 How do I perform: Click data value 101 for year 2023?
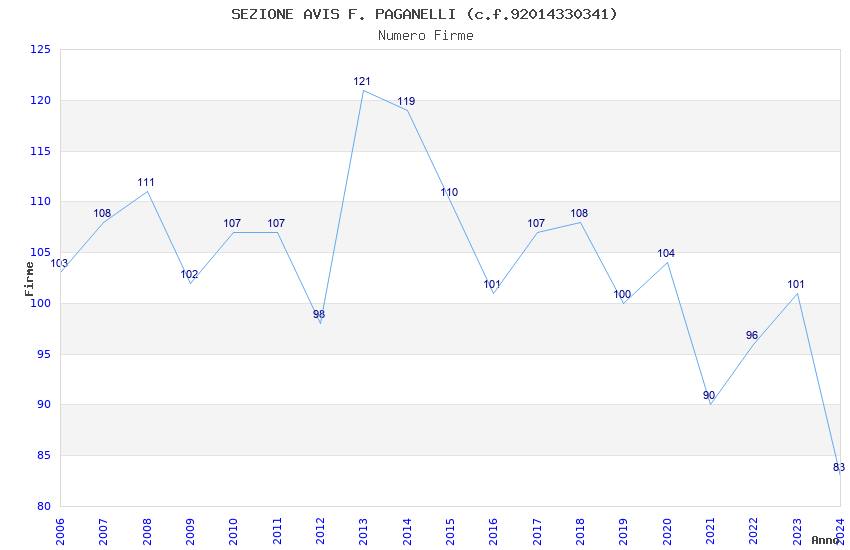click(796, 284)
